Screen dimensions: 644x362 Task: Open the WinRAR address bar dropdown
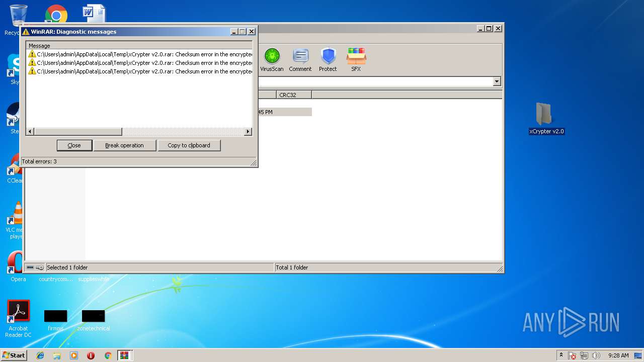click(x=497, y=81)
